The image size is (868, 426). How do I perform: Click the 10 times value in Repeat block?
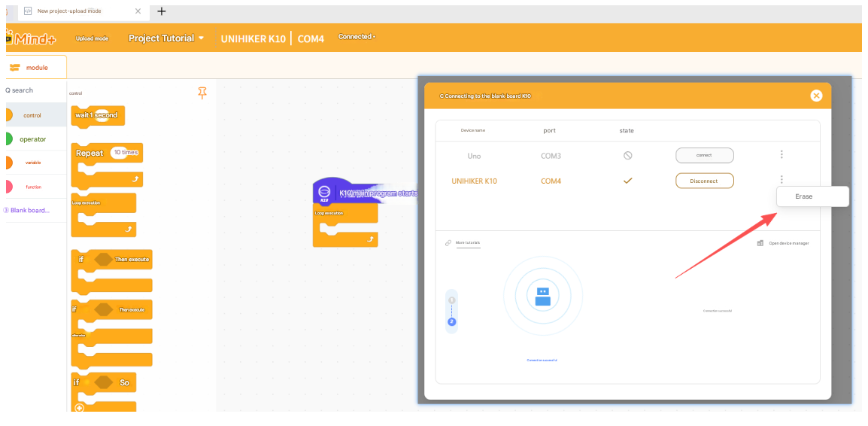[126, 152]
